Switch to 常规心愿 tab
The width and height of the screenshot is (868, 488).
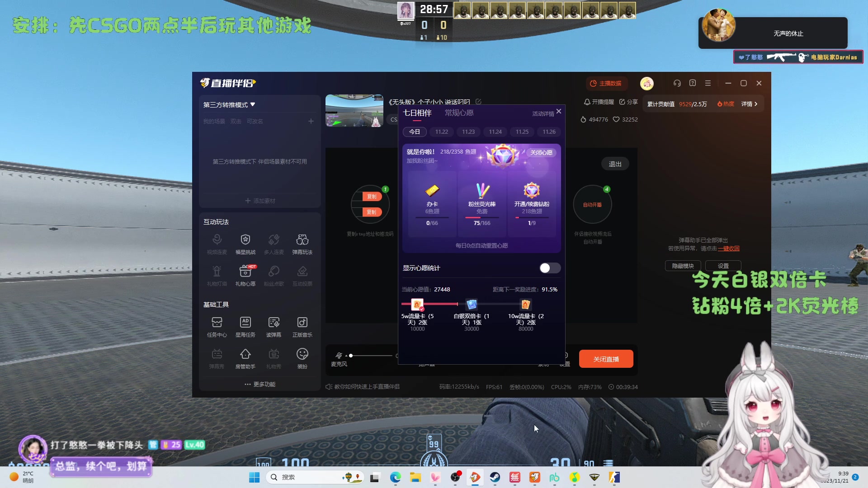[x=459, y=113]
